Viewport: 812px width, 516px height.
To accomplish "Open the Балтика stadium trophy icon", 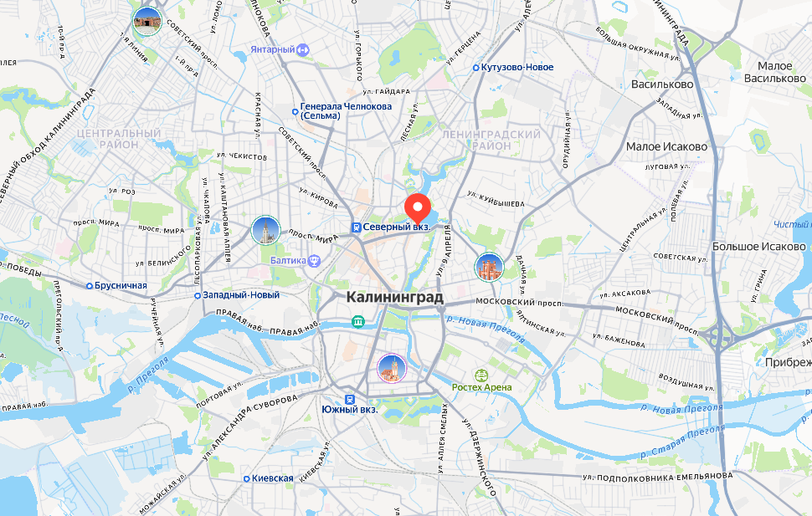I will tap(315, 260).
